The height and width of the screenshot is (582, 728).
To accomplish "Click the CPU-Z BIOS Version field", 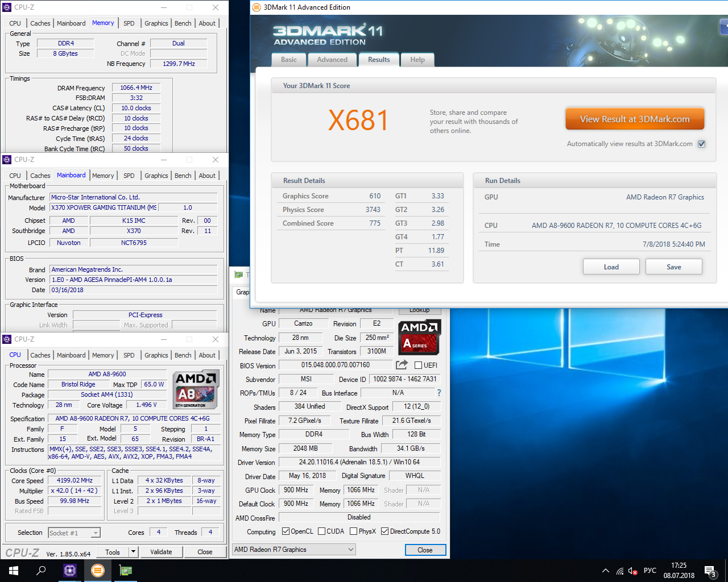I will pyautogui.click(x=134, y=280).
